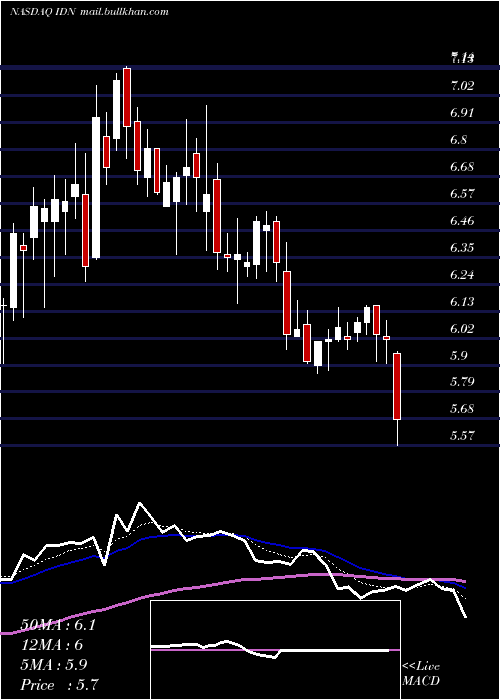This screenshot has width=500, height=700.
Task: Click the 6.57 price axis label
Action: 462,194
